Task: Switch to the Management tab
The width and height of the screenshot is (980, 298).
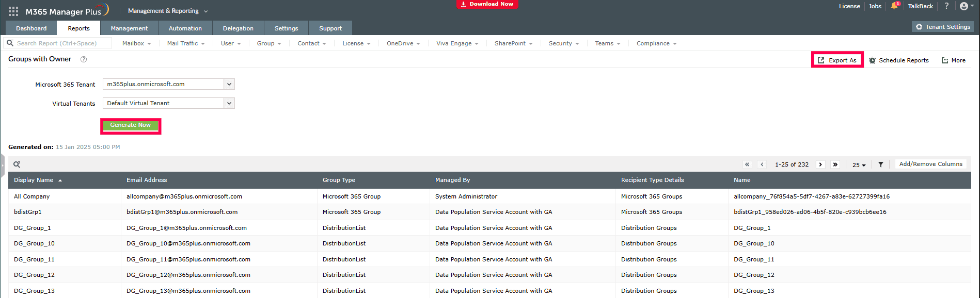Action: point(129,28)
